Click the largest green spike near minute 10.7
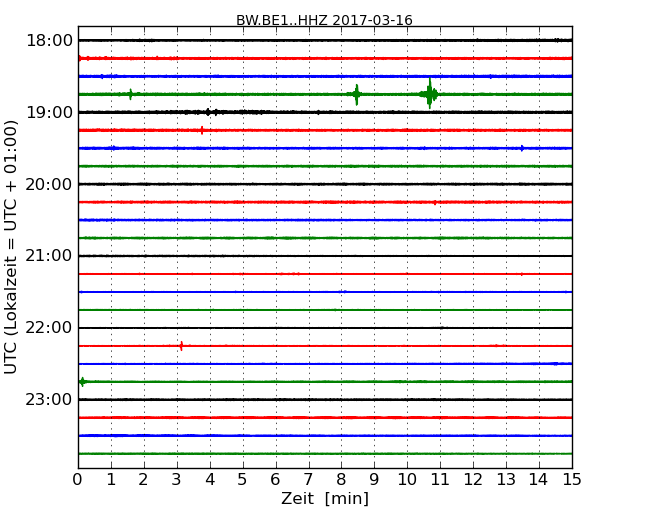The width and height of the screenshot is (650, 520). pos(430,94)
